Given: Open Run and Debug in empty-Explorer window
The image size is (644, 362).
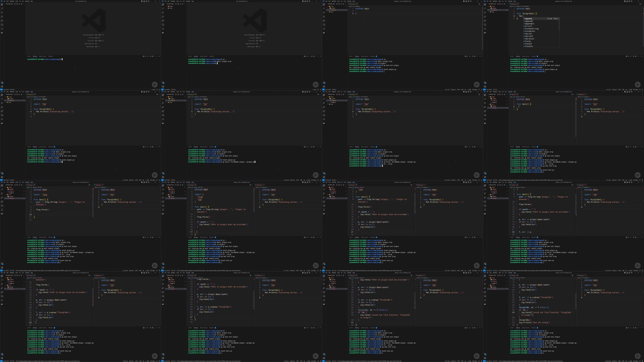Looking at the screenshot, I should (x=2, y=16).
